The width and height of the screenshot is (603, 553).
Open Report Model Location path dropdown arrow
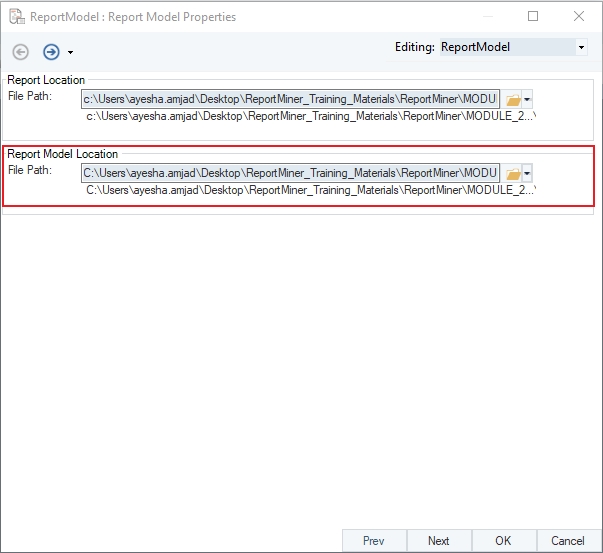pyautogui.click(x=528, y=173)
